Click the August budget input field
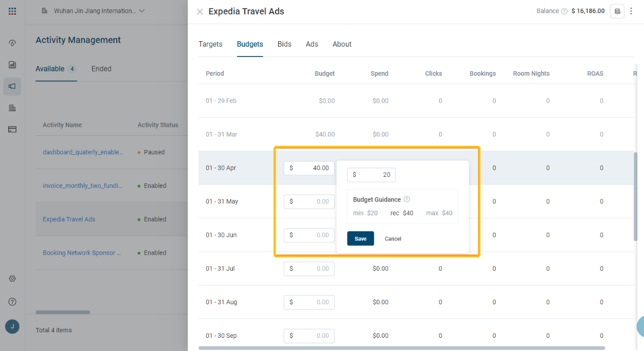The width and height of the screenshot is (644, 351). [x=309, y=302]
